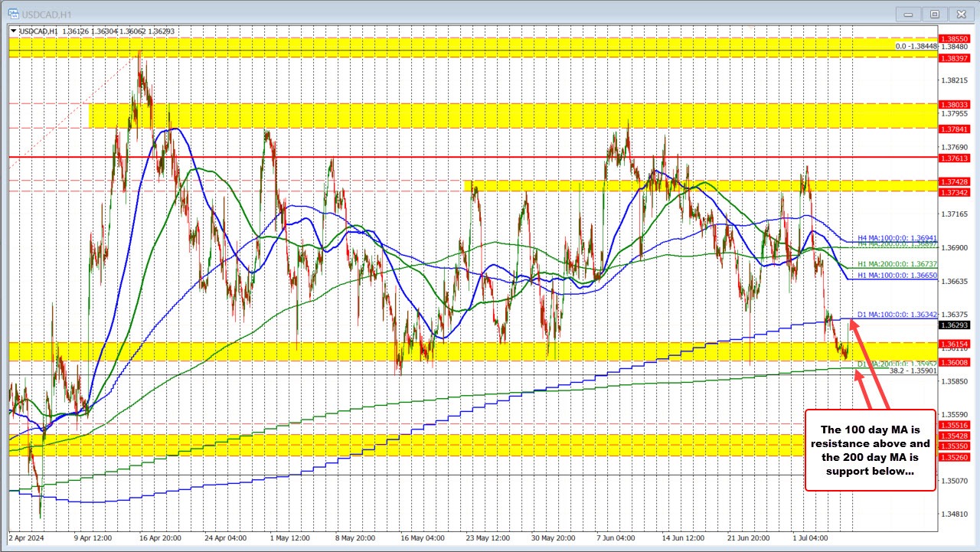This screenshot has height=552, width=980.
Task: Click the price axis value 1.37165
Action: click(955, 214)
